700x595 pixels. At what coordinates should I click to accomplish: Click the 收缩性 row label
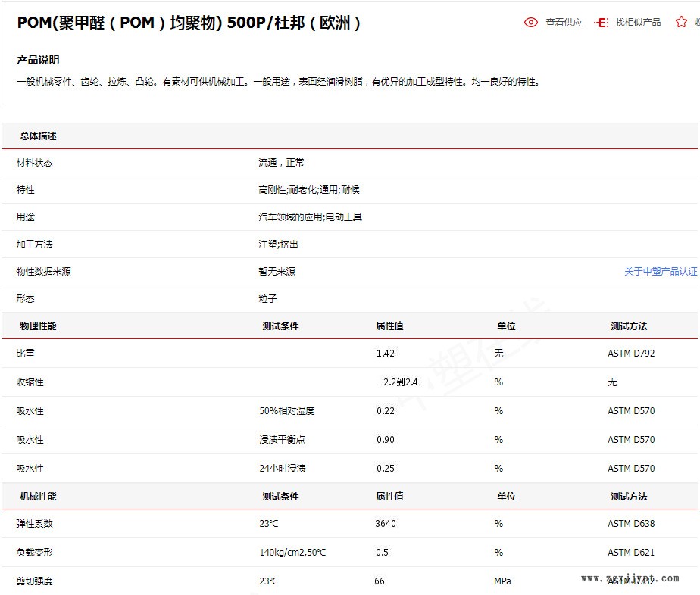[30, 382]
